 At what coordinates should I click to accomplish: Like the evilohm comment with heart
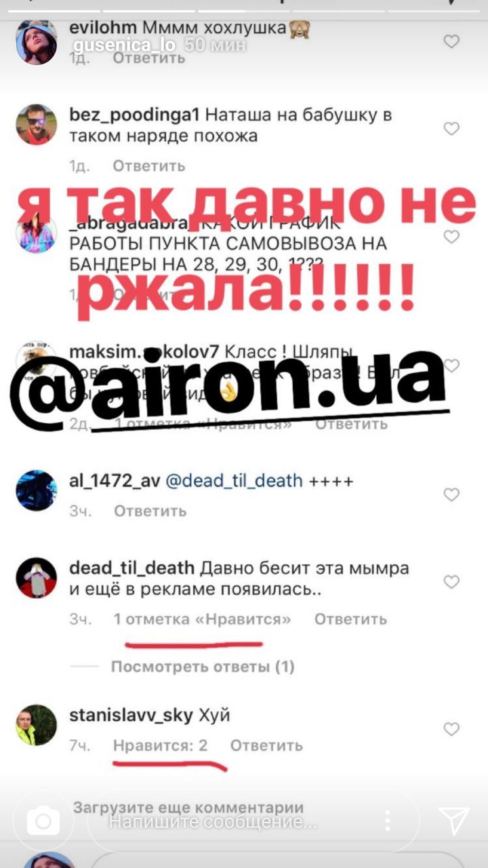[x=451, y=41]
